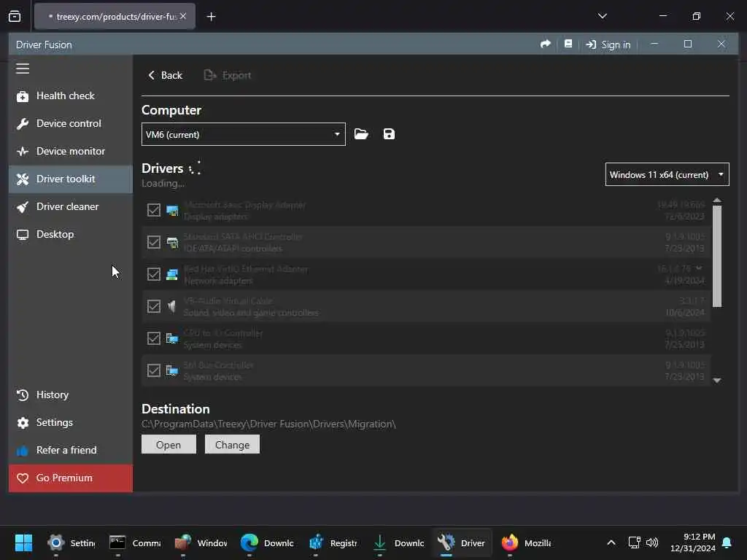Click the Go Premium heart icon

(23, 478)
